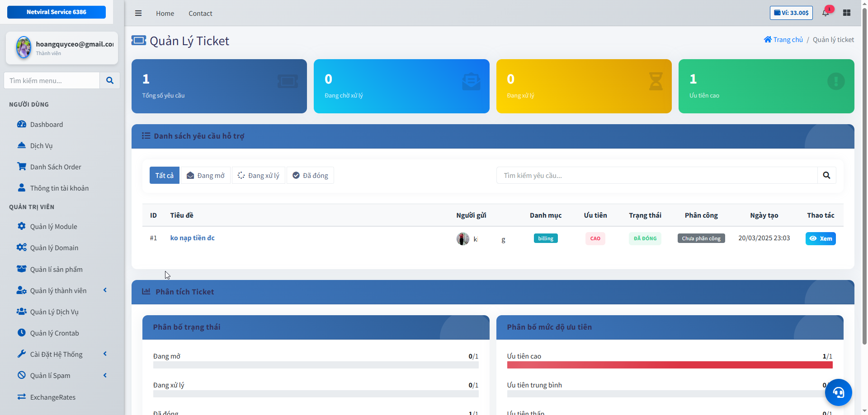This screenshot has width=868, height=415.
Task: Click the red Ưu tiên cao progress bar
Action: click(x=670, y=365)
